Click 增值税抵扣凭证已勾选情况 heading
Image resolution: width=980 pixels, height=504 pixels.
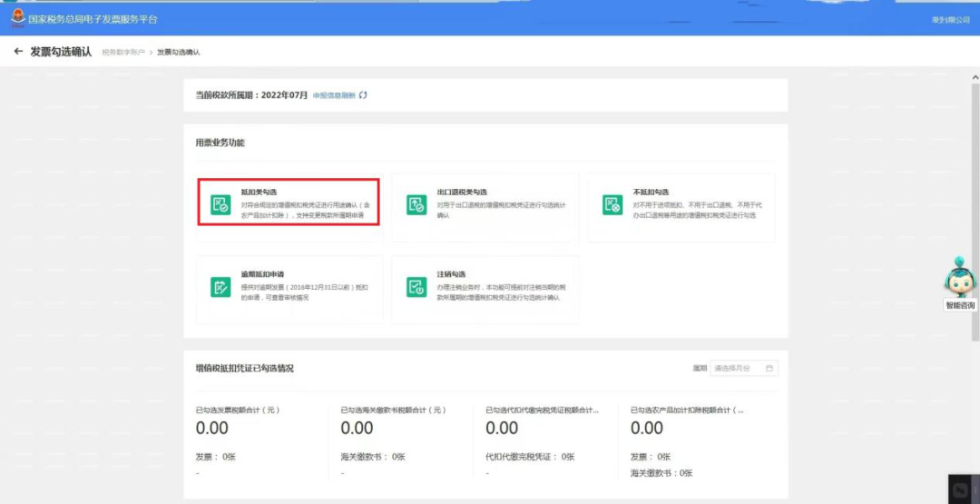(244, 369)
